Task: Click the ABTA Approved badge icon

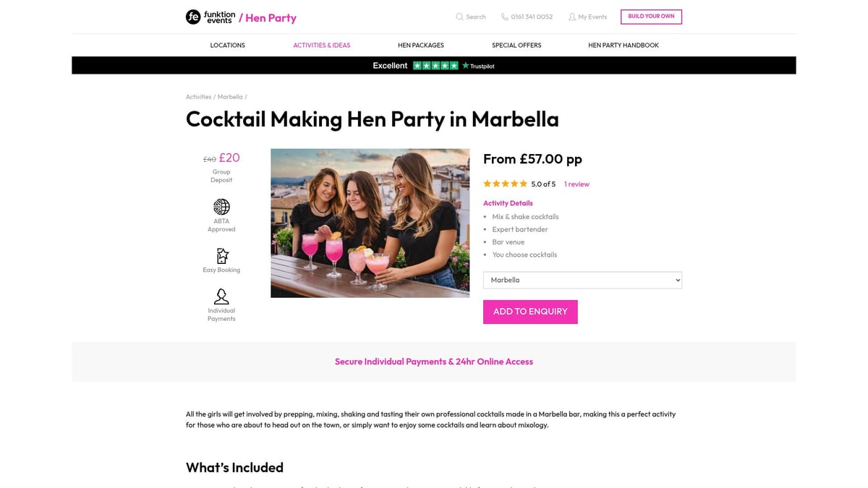Action: [221, 207]
